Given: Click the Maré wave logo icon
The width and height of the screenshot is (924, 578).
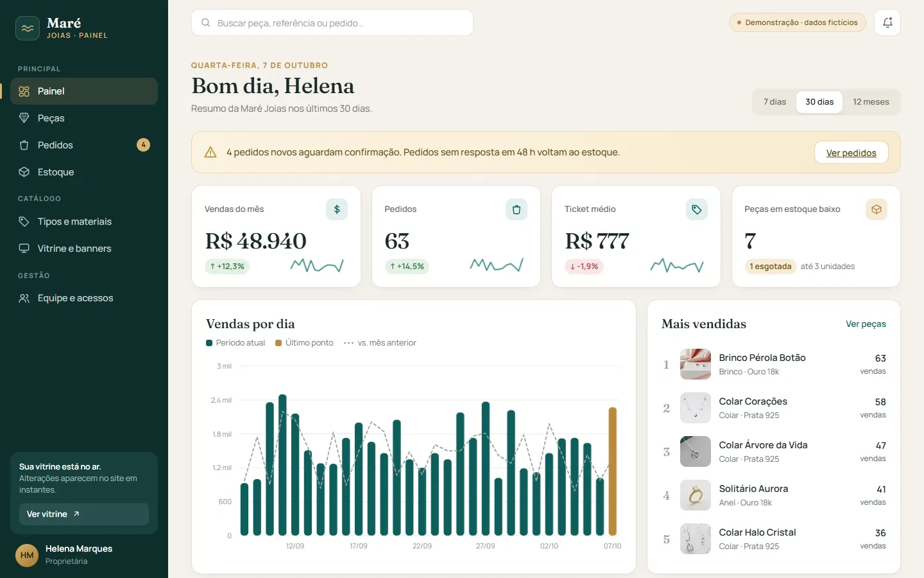Looking at the screenshot, I should [x=28, y=28].
